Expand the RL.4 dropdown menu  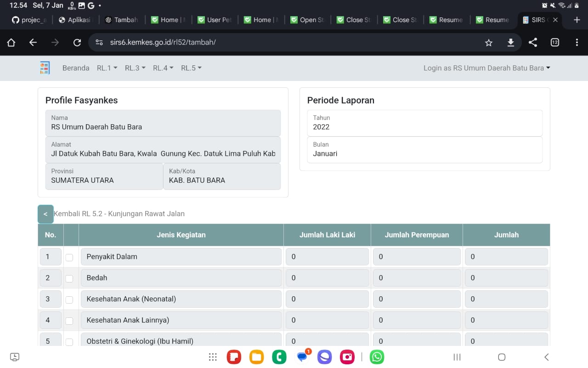click(163, 68)
